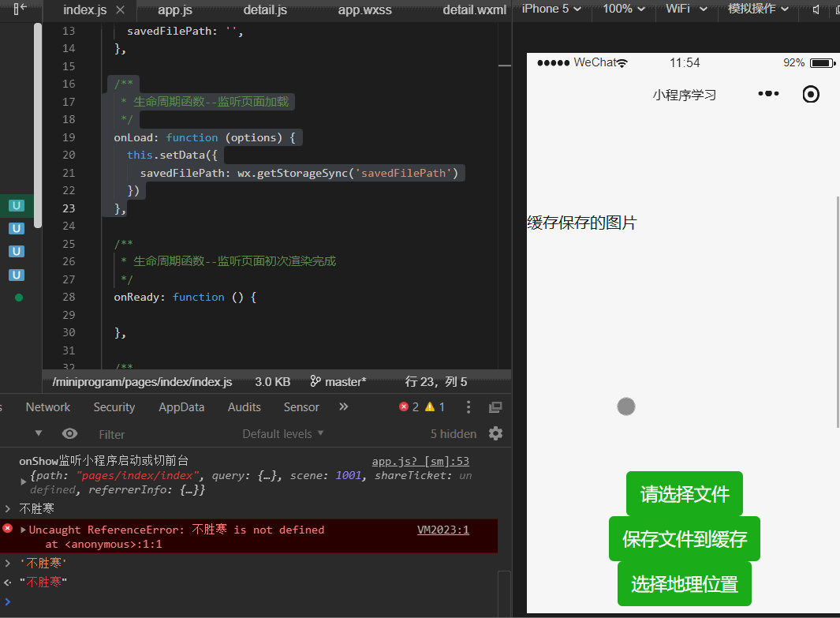Click the red error icon in console row
This screenshot has width=840, height=618.
pos(8,529)
